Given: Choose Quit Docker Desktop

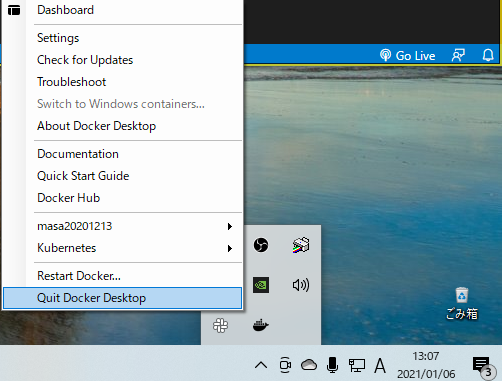Looking at the screenshot, I should tap(122, 298).
